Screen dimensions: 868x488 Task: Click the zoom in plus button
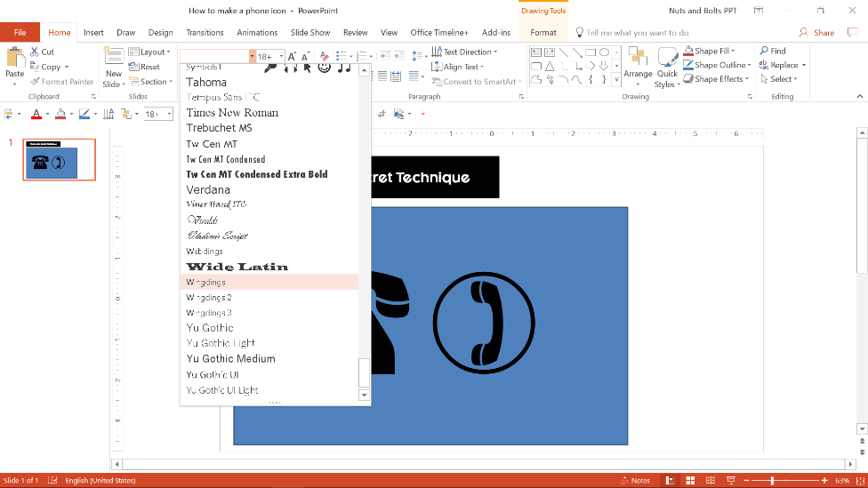[824, 480]
